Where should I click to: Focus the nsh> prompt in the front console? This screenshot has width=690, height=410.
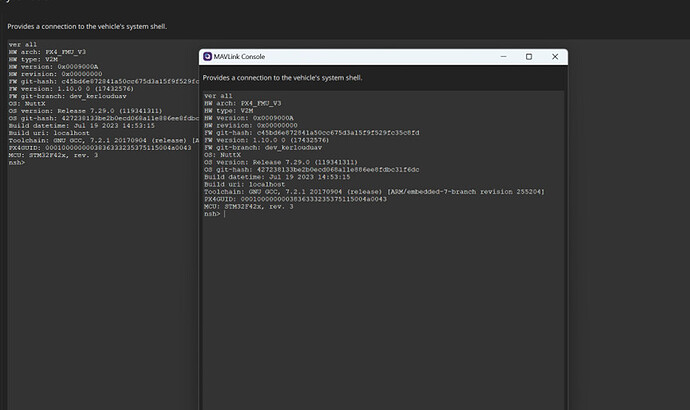click(213, 213)
